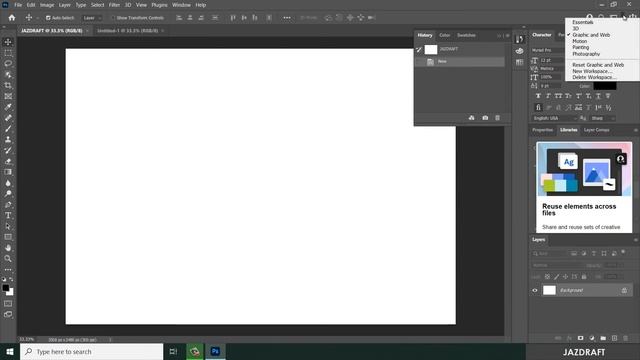Delete current state trash icon in History panel
640x360 pixels.
(x=497, y=118)
